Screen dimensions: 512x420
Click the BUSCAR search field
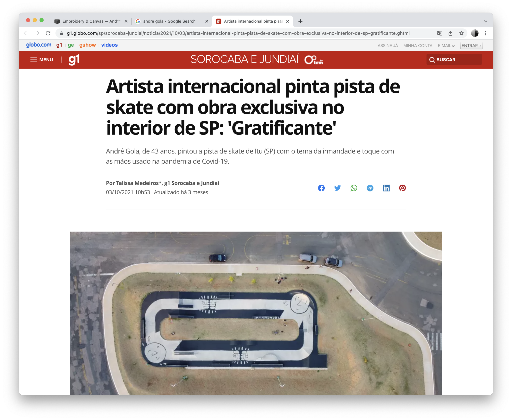(454, 60)
